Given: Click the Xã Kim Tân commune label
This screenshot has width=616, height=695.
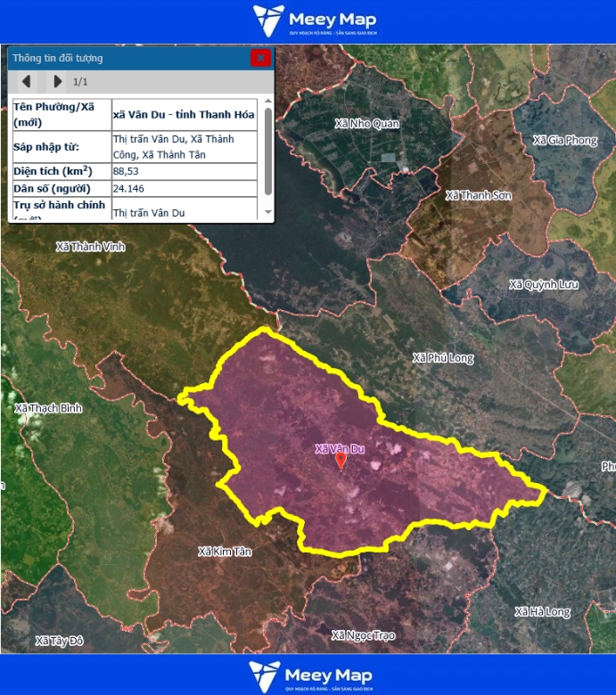Looking at the screenshot, I should pyautogui.click(x=225, y=552).
